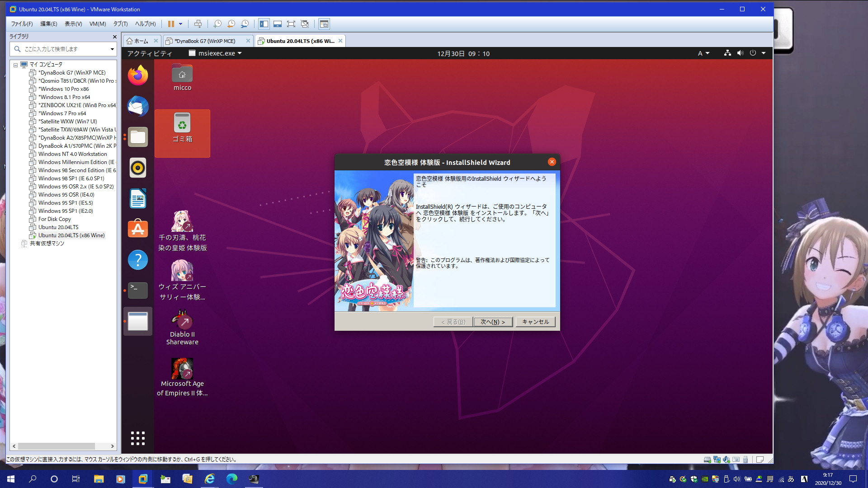Take a snapshot of the VM
The width and height of the screenshot is (868, 488).
click(x=217, y=24)
